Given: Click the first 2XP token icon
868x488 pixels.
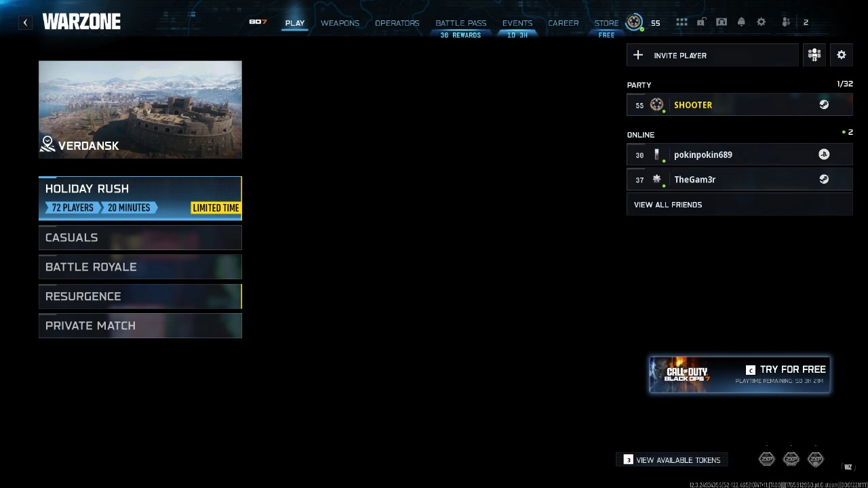Looking at the screenshot, I should click(x=767, y=460).
